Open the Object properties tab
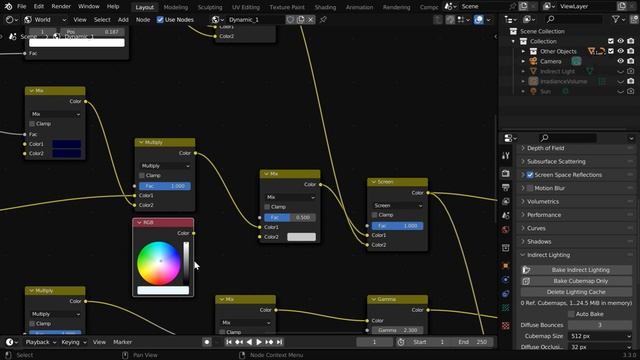The width and height of the screenshot is (640, 360). point(506,266)
